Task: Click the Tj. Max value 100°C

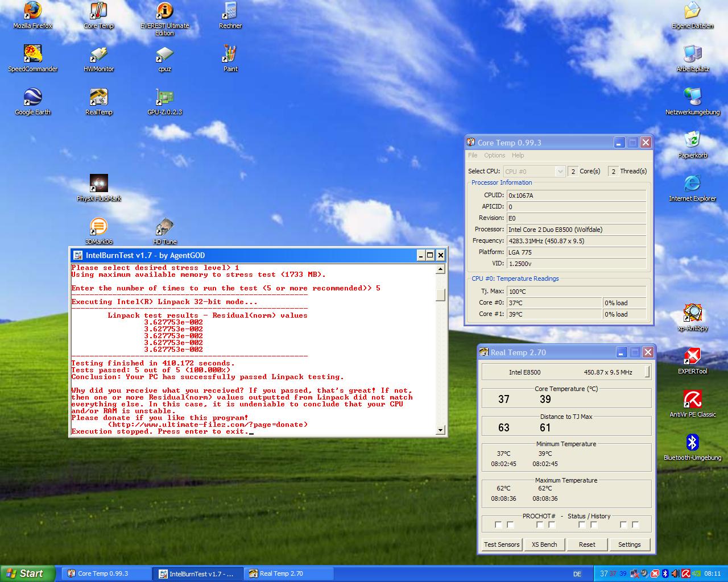Action: 576,292
